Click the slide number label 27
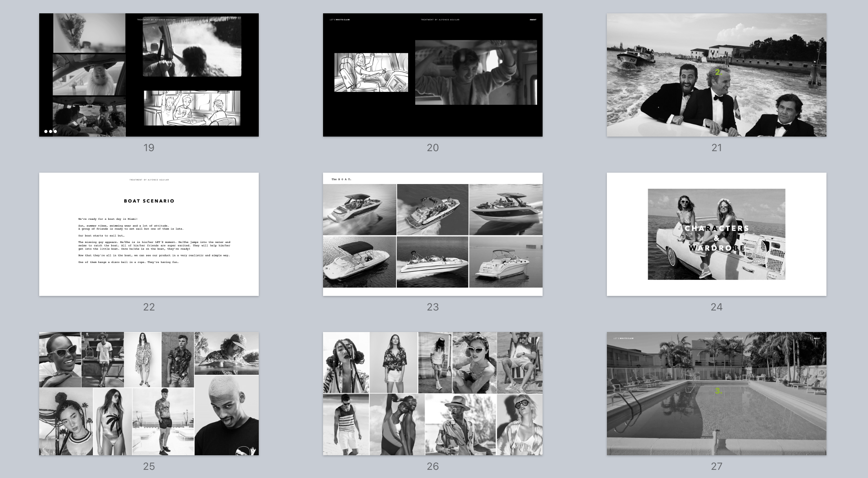 pyautogui.click(x=716, y=467)
